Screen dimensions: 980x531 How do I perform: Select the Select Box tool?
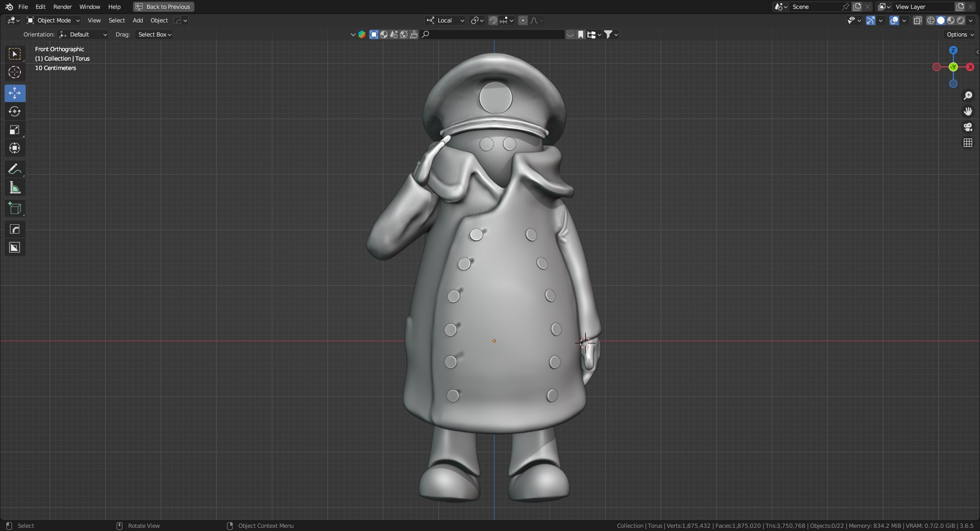(x=15, y=54)
